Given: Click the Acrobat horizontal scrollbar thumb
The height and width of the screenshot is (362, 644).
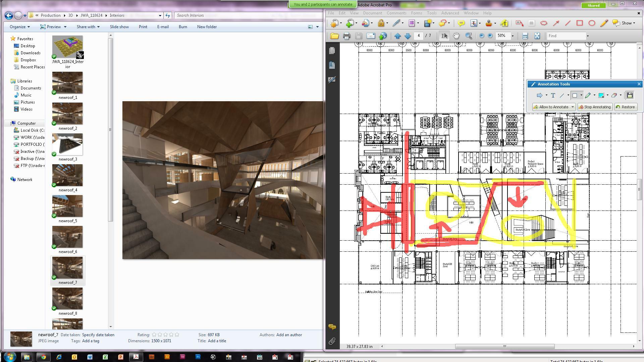Looking at the screenshot, I should (x=504, y=347).
